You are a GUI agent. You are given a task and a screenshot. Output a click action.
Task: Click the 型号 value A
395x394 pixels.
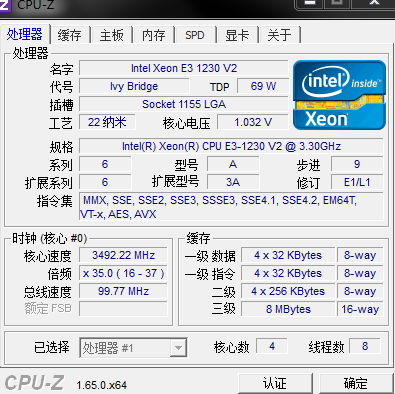click(x=233, y=164)
